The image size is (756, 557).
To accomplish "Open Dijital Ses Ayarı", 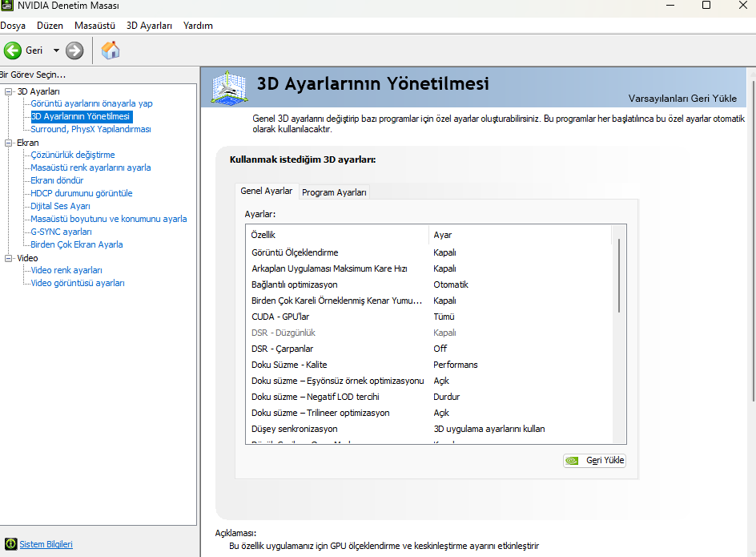I will click(x=60, y=206).
